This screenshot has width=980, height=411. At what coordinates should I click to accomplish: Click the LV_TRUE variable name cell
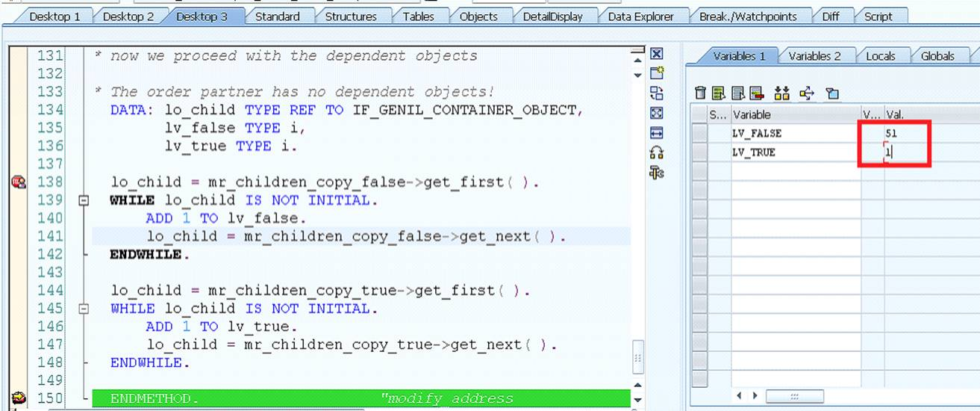(796, 152)
